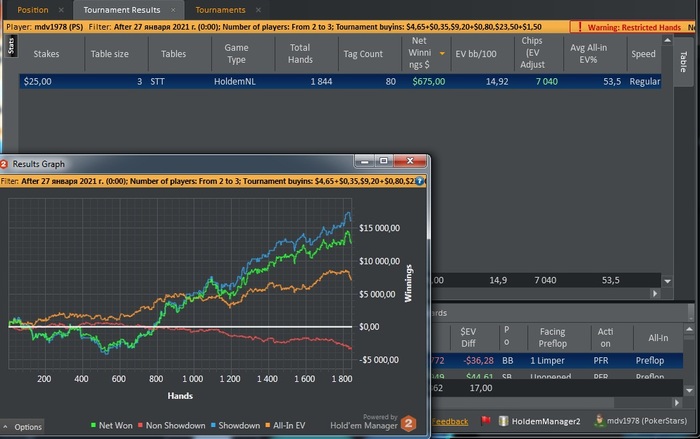Open the Tournaments tab
Image resolution: width=700 pixels, height=439 pixels.
(x=220, y=10)
